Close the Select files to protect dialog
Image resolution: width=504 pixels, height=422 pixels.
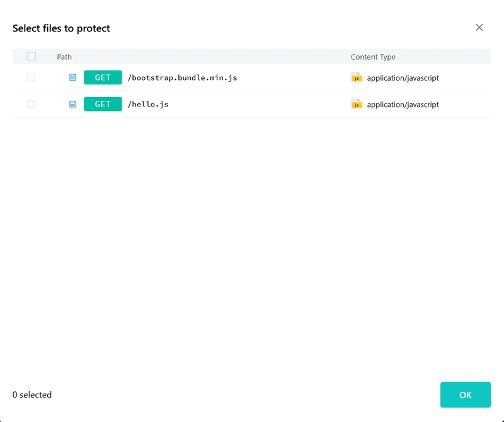pyautogui.click(x=479, y=28)
